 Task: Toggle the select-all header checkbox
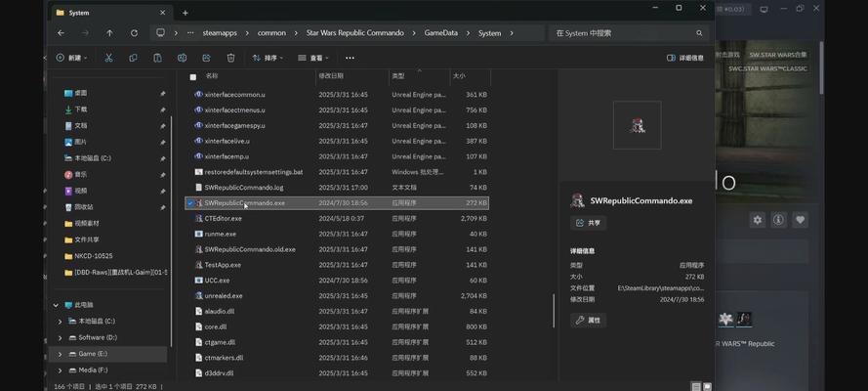[x=192, y=77]
